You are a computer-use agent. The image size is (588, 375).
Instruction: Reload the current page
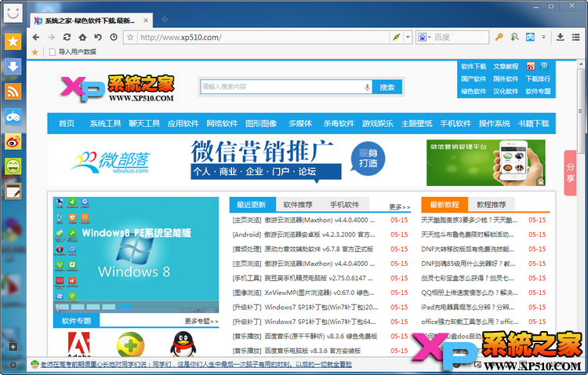[67, 37]
